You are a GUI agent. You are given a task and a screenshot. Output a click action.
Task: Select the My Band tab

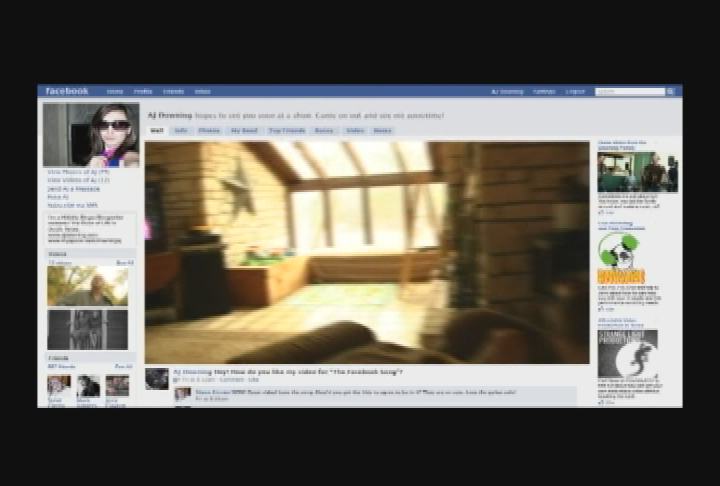tap(243, 130)
